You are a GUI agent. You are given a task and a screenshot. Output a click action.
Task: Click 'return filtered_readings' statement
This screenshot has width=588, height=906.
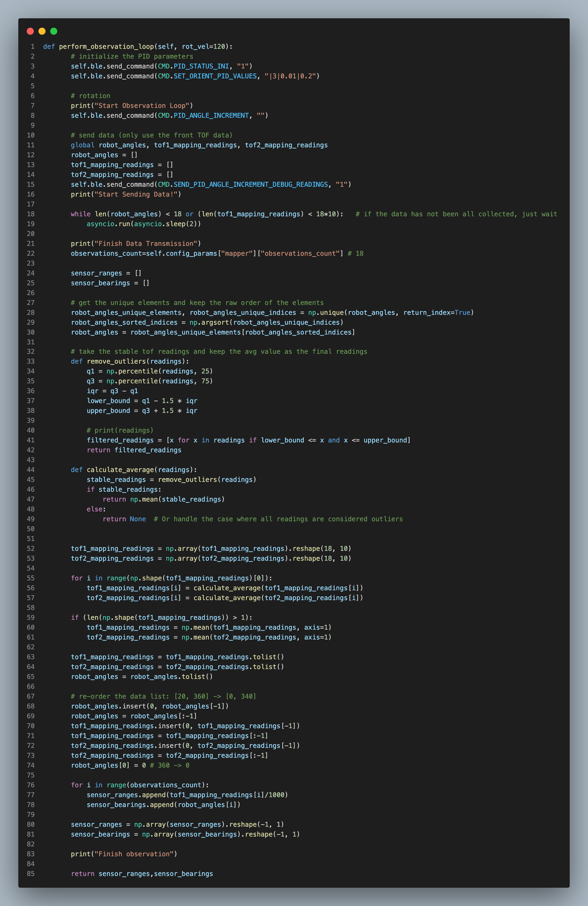click(134, 450)
